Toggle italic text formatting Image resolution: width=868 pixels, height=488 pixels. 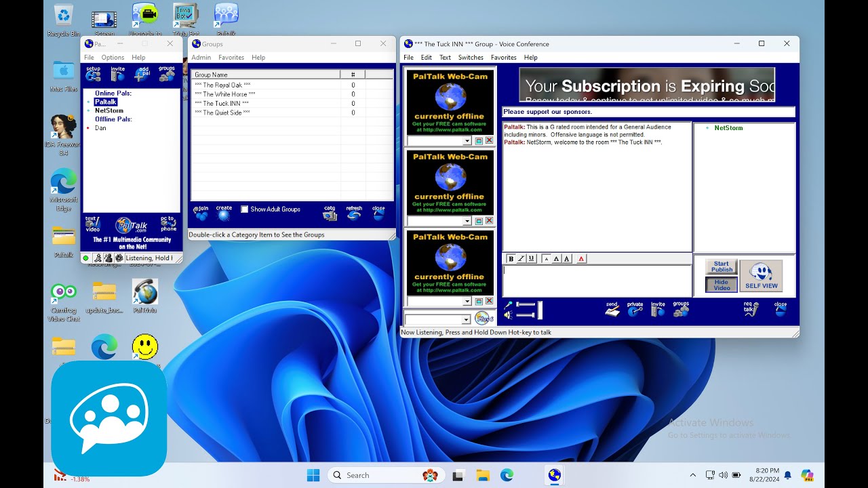point(521,259)
